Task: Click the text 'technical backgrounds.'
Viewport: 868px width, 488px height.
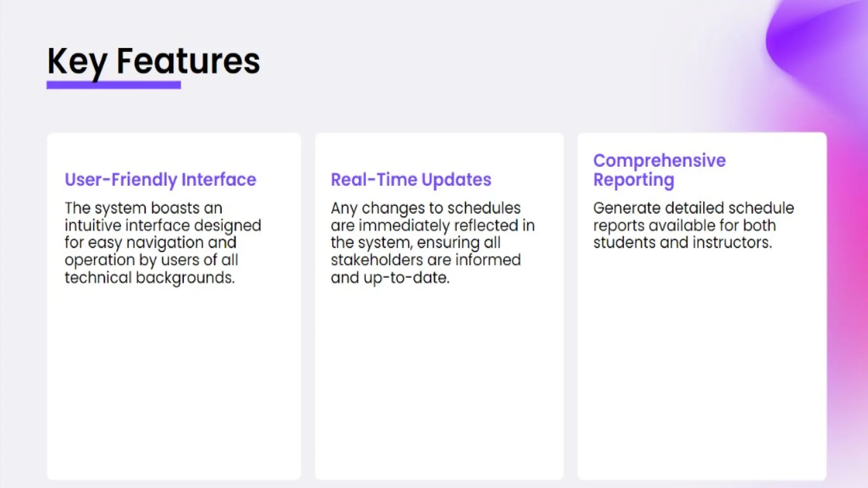Action: point(149,277)
